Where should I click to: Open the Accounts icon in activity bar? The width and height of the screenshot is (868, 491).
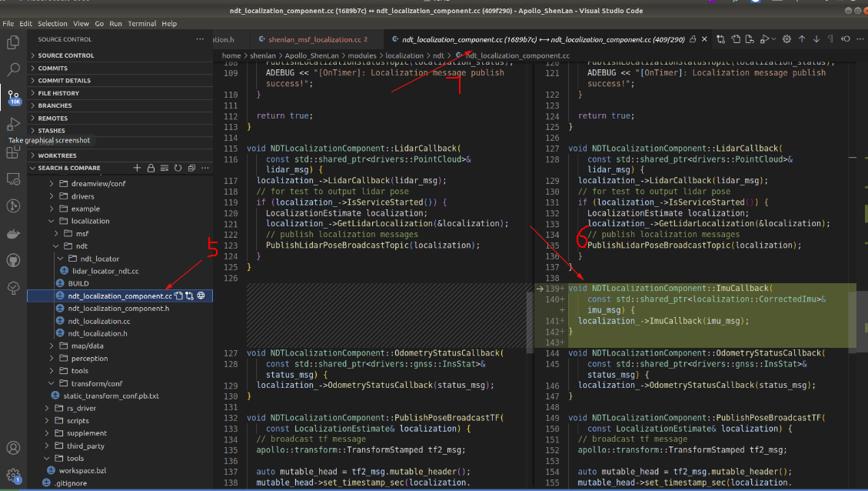[13, 448]
